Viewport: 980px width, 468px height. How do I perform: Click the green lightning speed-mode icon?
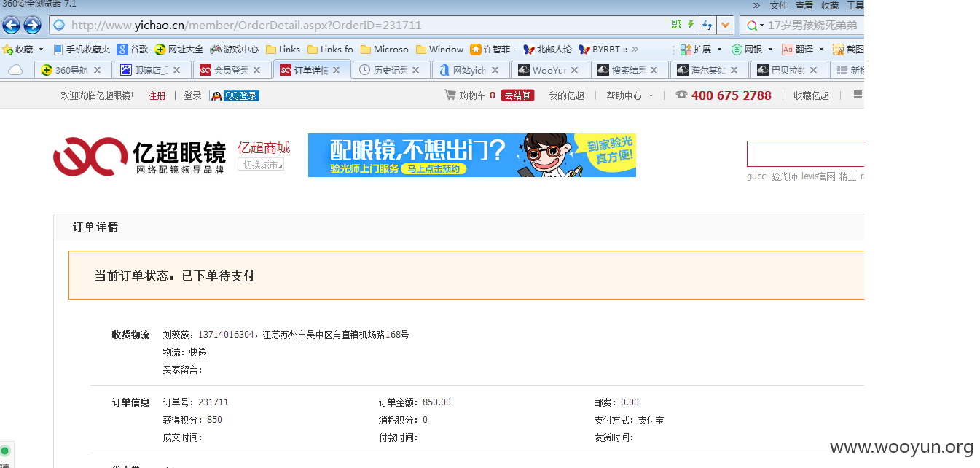(x=690, y=25)
